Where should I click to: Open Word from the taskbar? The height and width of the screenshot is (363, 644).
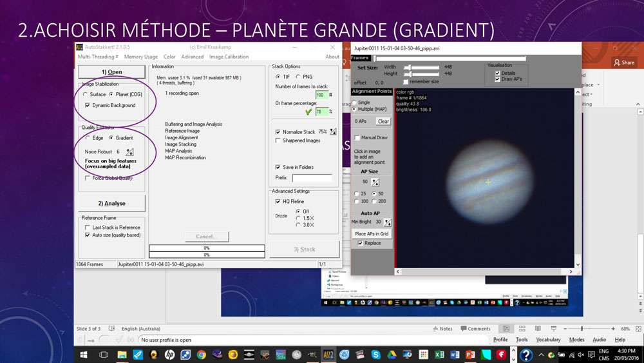pyautogui.click(x=455, y=355)
